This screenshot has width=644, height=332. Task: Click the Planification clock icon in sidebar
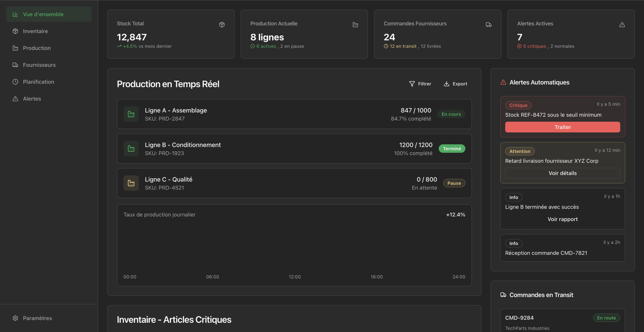[x=15, y=82]
